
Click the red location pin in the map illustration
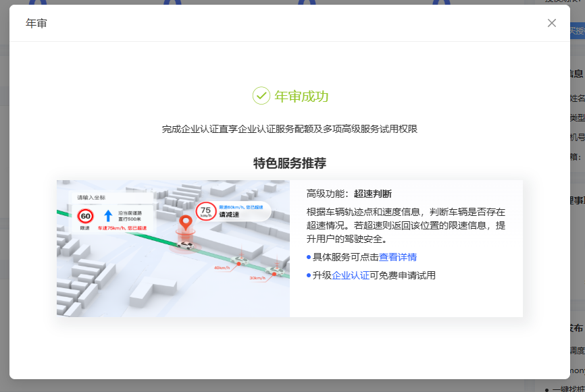[185, 223]
